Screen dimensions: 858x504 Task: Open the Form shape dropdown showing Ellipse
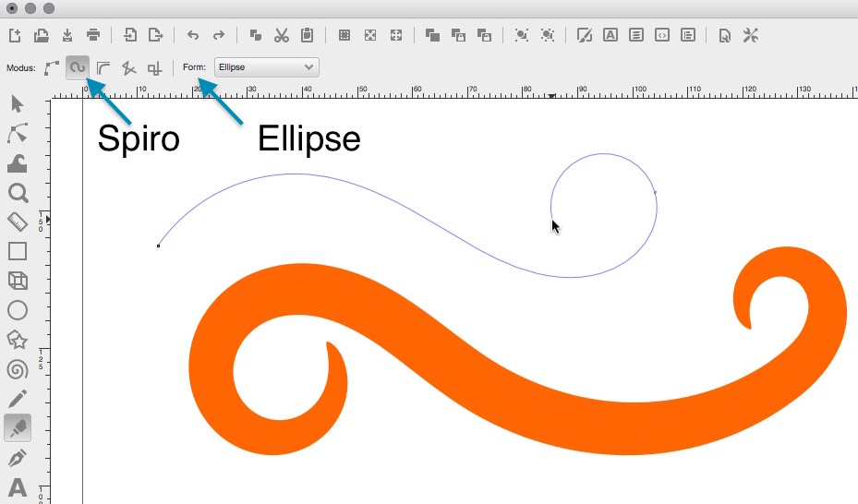266,67
